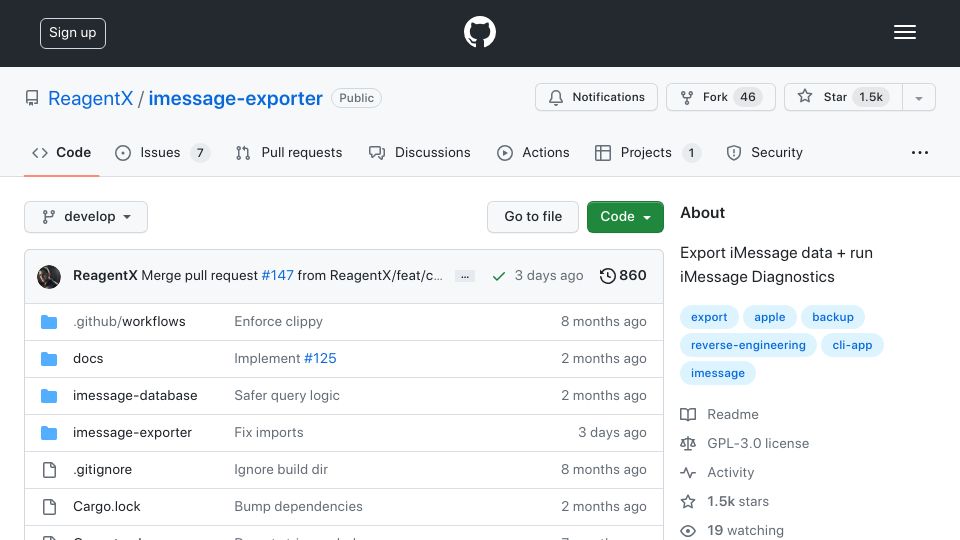Switch to the Code tab

click(61, 152)
